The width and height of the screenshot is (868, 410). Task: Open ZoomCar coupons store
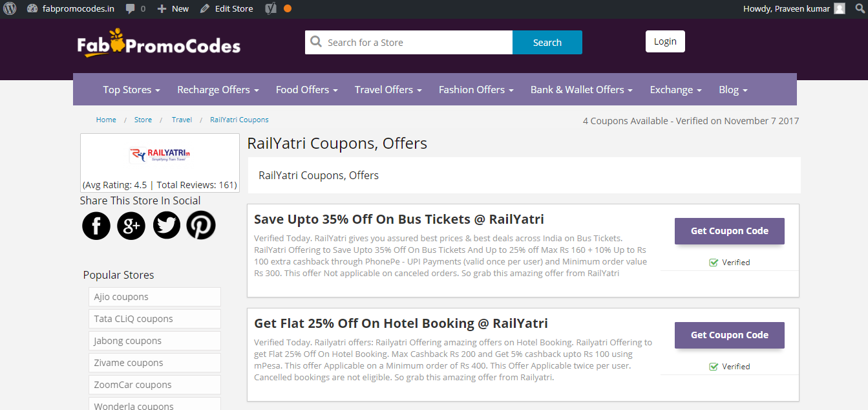pos(154,385)
